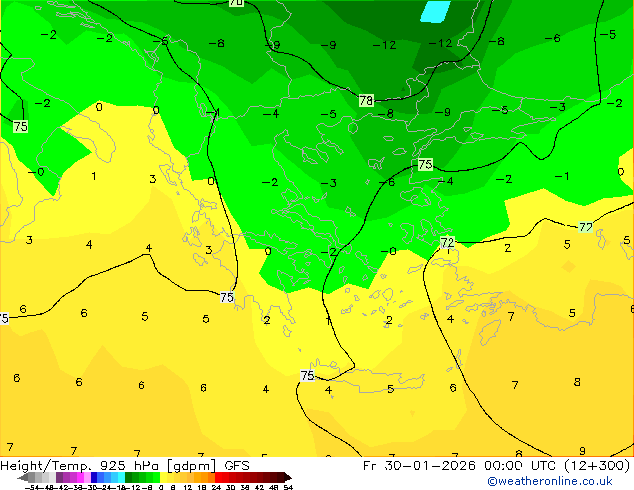Click the weatheronline.co.uk copyright link

pos(549,481)
